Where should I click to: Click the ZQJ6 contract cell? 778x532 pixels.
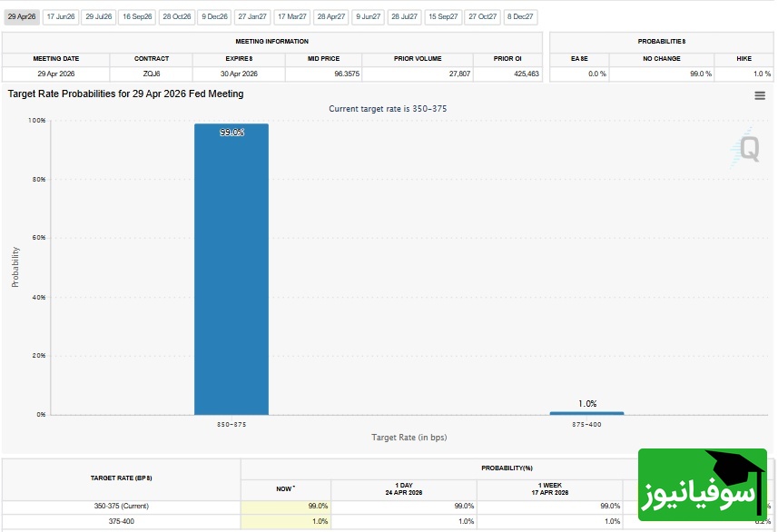click(x=152, y=74)
